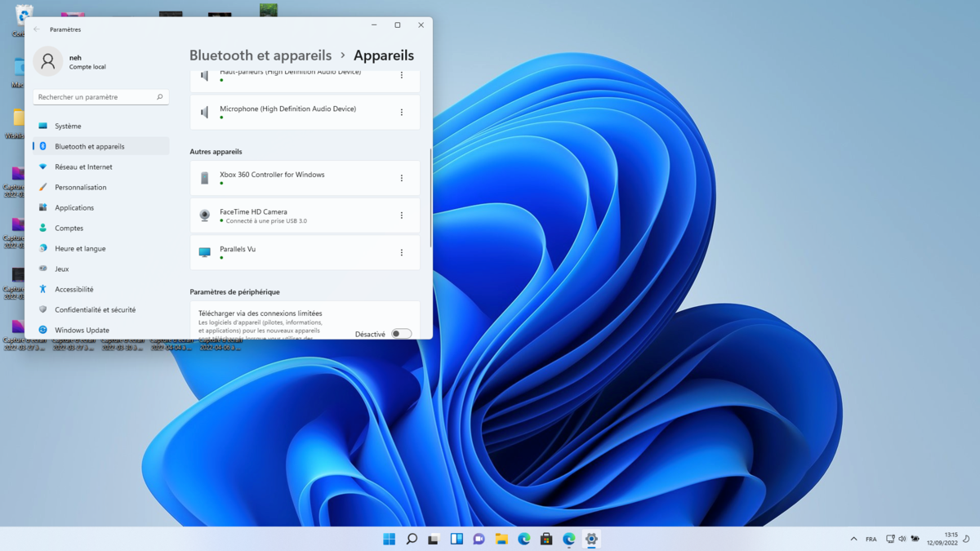This screenshot has height=551, width=980.
Task: Open more options for Haut-parleurs device
Action: (401, 75)
